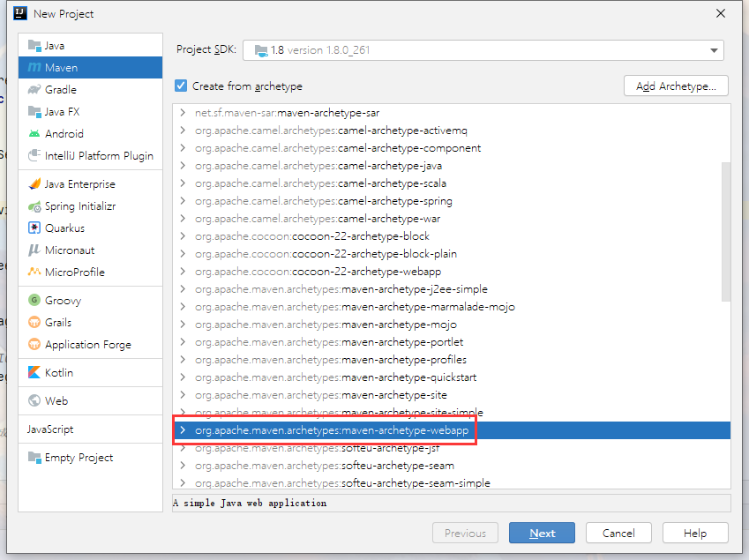Click the Groovy G icon
Image resolution: width=749 pixels, height=560 pixels.
(x=34, y=300)
